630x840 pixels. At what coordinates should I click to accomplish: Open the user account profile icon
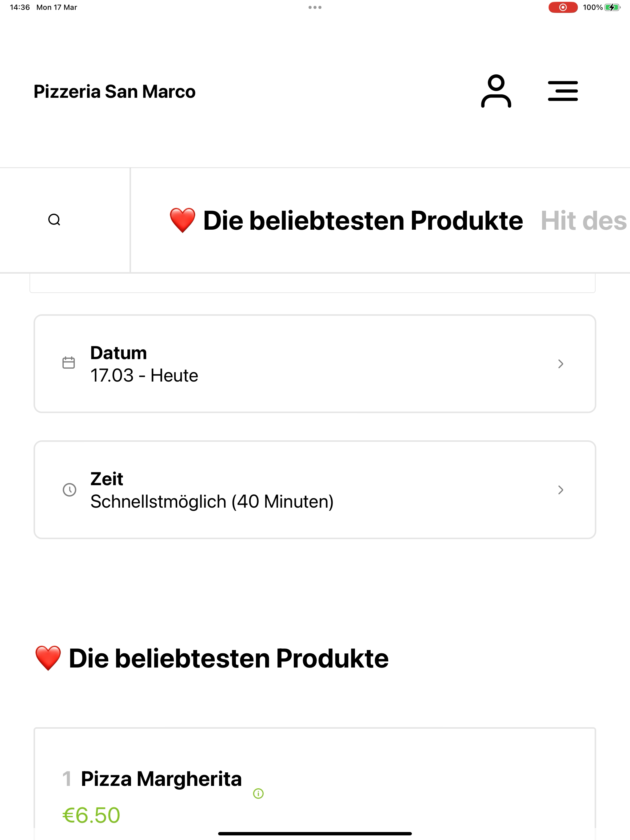496,91
